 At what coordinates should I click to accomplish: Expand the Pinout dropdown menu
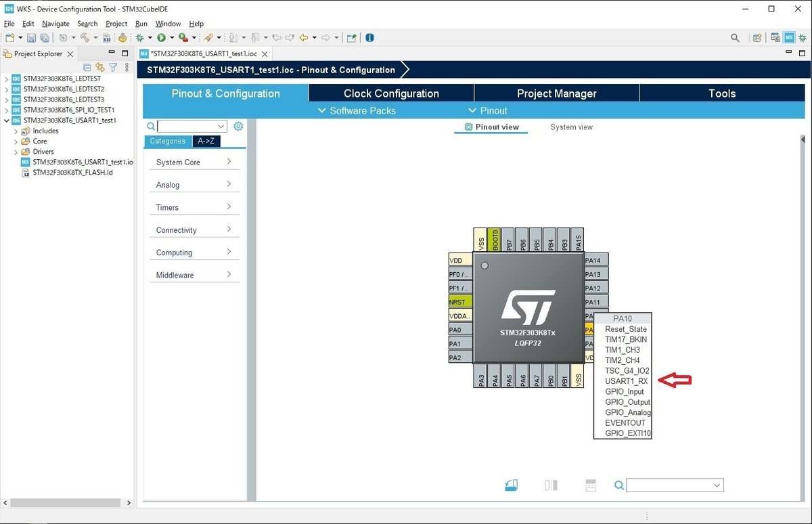coord(488,110)
